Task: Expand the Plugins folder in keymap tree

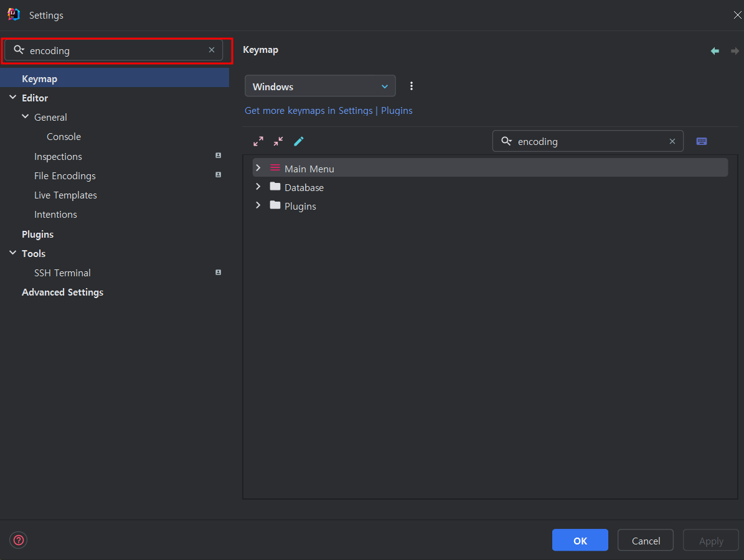Action: [x=258, y=205]
